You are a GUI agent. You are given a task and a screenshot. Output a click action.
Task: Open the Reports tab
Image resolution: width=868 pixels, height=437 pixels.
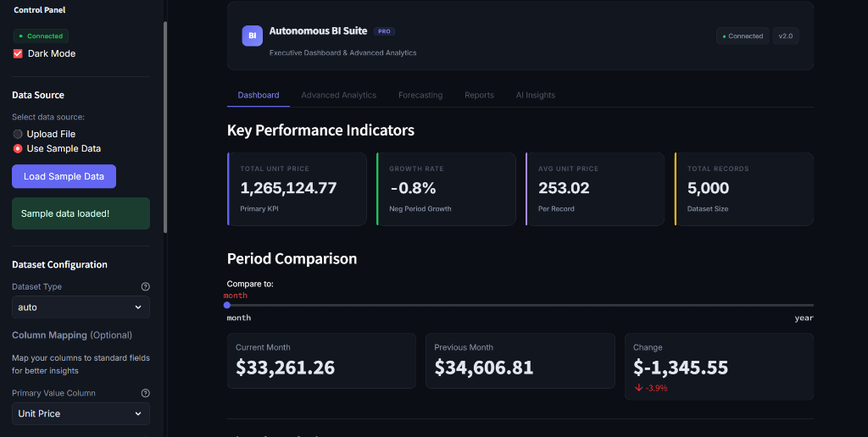(479, 95)
